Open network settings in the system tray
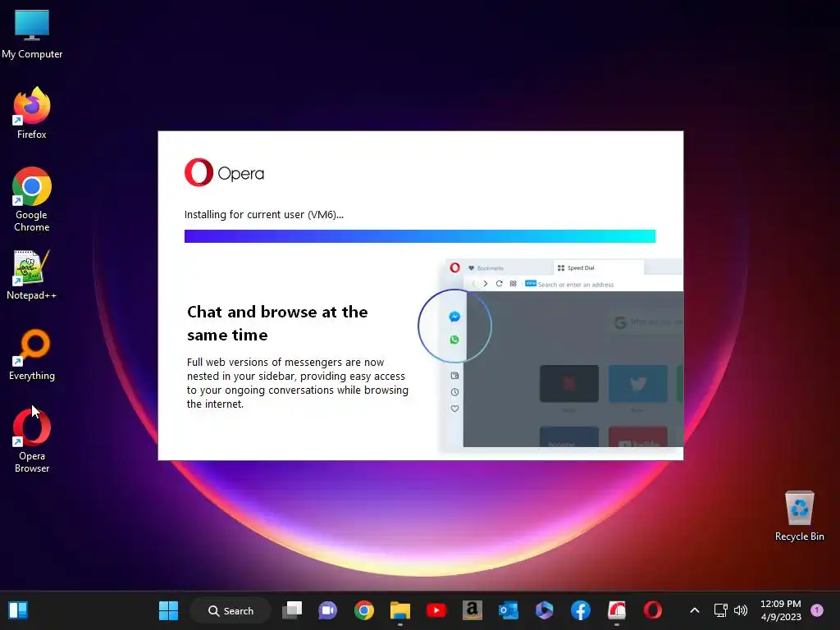The image size is (840, 630). (720, 610)
